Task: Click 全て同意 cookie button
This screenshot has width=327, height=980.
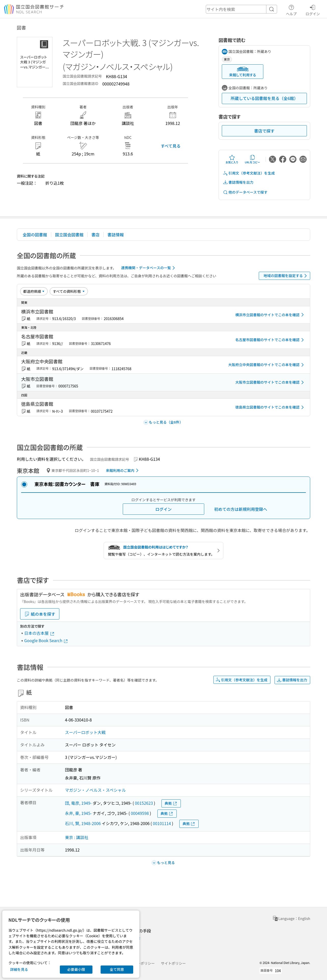Action: [117, 969]
